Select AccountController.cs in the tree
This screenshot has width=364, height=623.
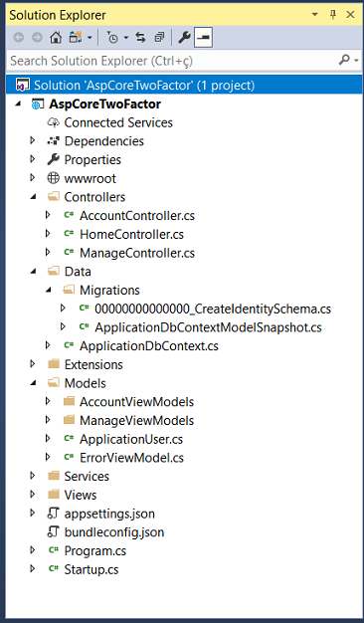(x=137, y=215)
